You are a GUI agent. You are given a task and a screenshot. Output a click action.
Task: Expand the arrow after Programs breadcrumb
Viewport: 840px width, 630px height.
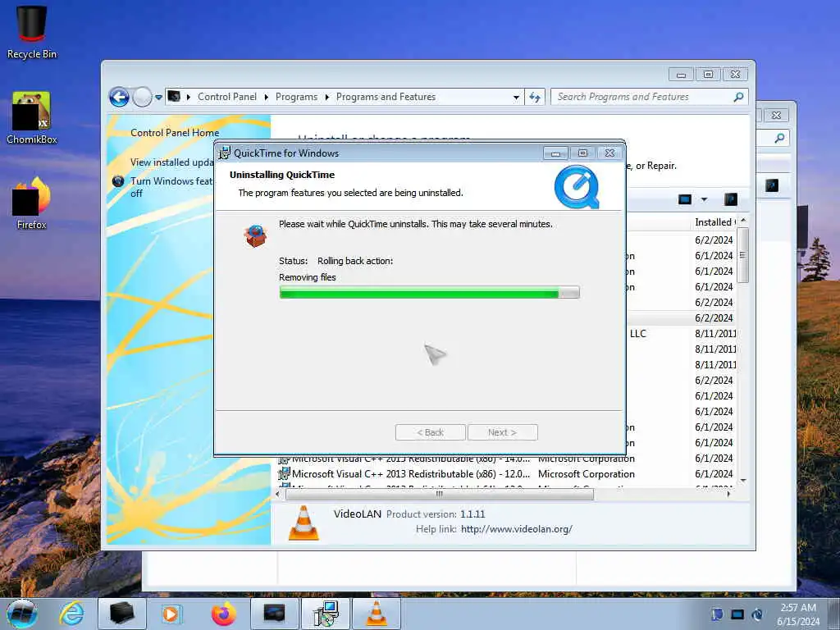(x=326, y=97)
